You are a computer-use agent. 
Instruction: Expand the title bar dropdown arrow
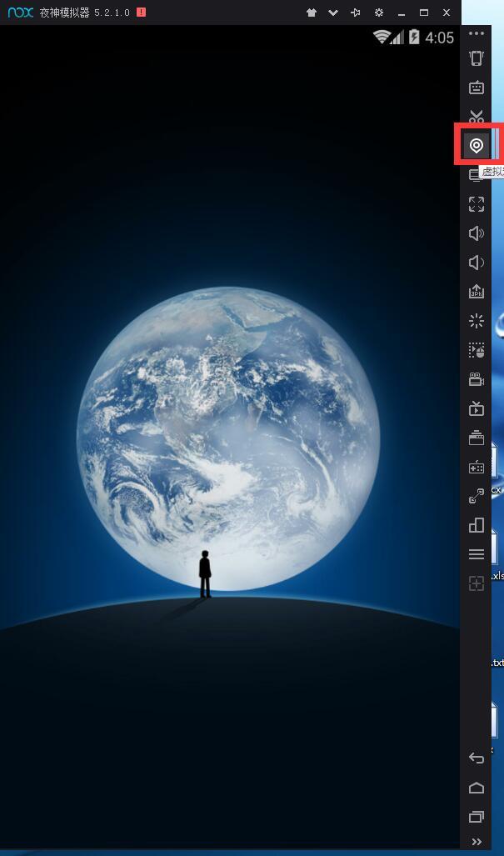pos(332,13)
